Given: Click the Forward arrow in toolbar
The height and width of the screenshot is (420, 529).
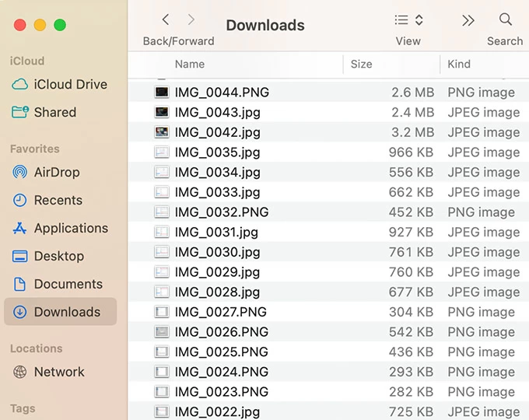Looking at the screenshot, I should click(191, 20).
